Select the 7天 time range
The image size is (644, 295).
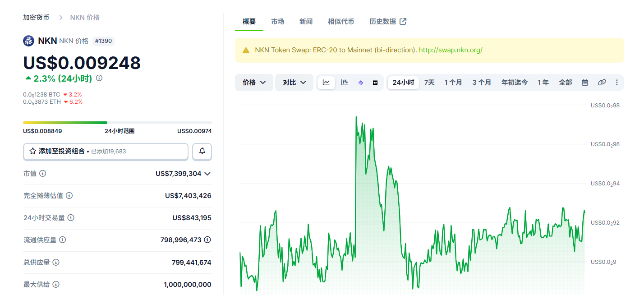(429, 83)
